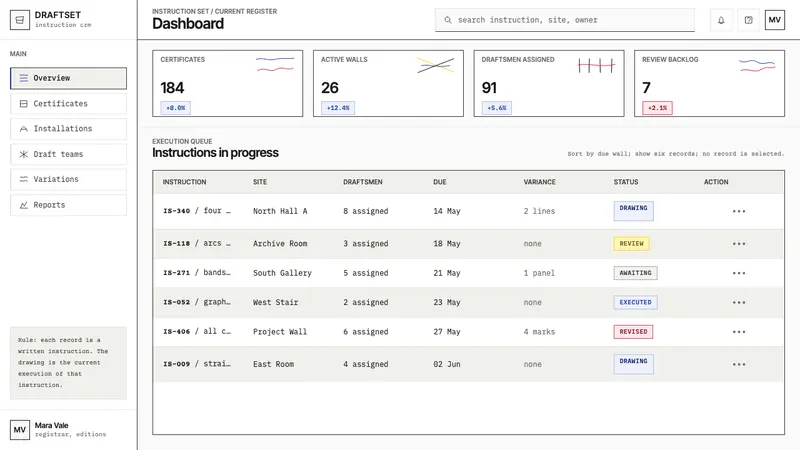Open the Certificates 184 card

pyautogui.click(x=228, y=83)
